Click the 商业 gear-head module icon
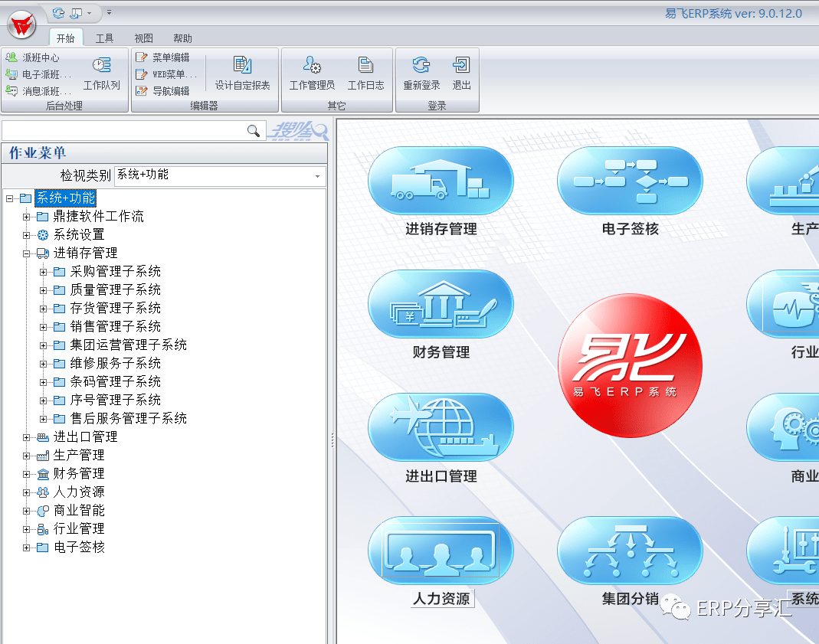This screenshot has width=819, height=644. pos(783,427)
